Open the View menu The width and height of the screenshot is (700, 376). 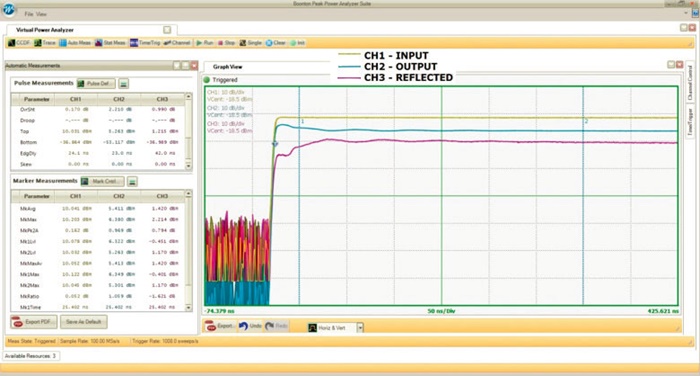point(42,14)
